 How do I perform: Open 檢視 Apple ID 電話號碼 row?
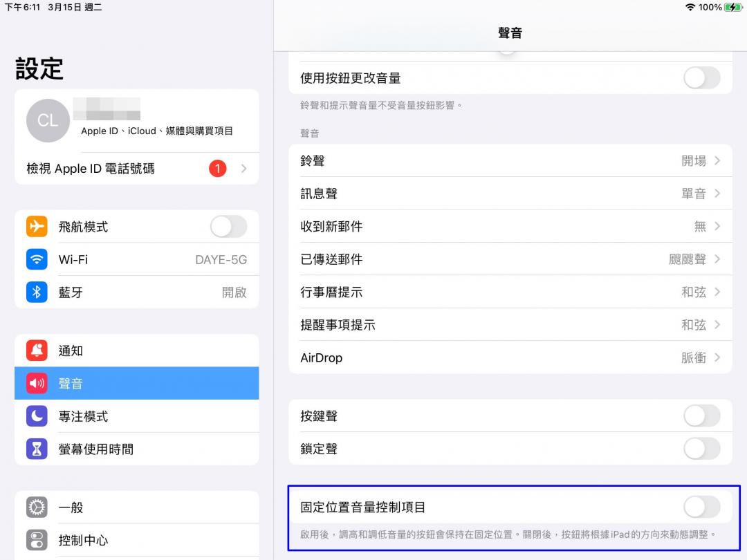pyautogui.click(x=136, y=169)
